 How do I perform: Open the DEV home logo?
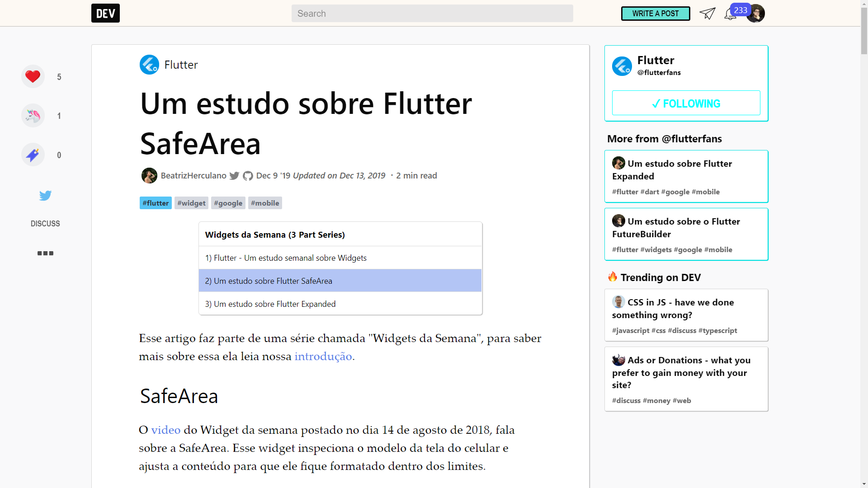point(105,13)
